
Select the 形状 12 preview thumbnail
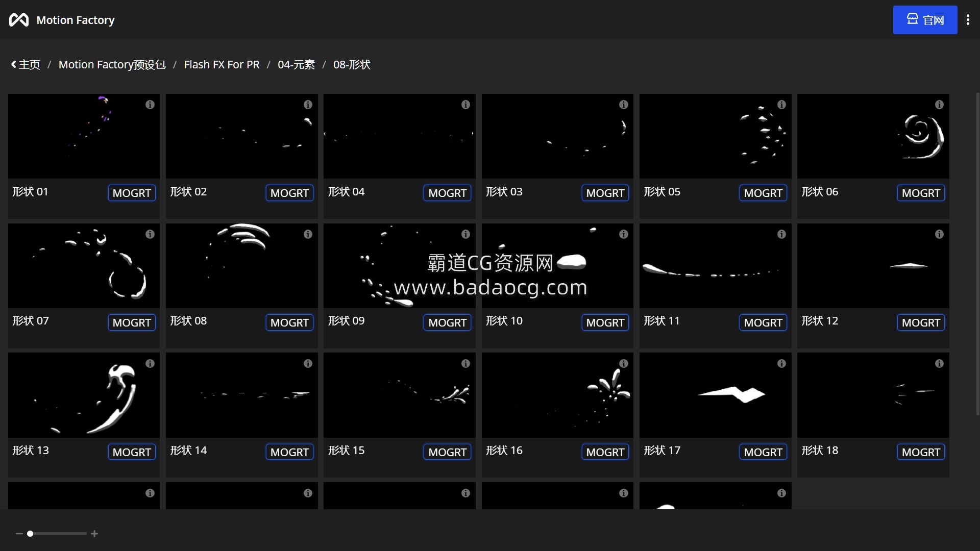tap(873, 266)
